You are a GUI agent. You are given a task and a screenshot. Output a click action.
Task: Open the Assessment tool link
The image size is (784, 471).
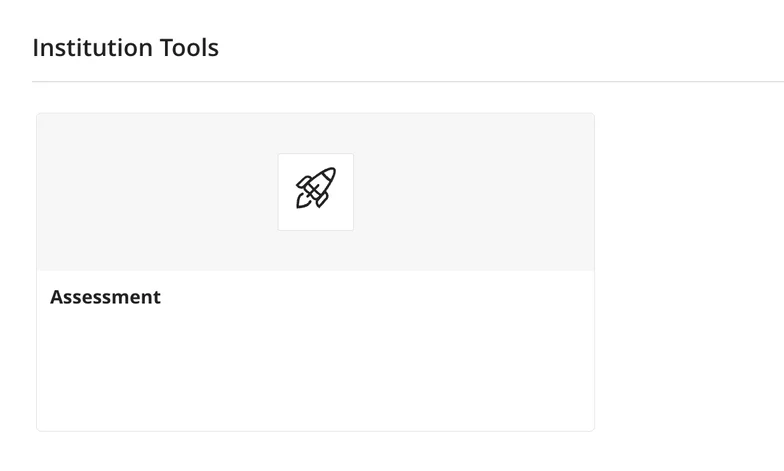[x=105, y=297]
